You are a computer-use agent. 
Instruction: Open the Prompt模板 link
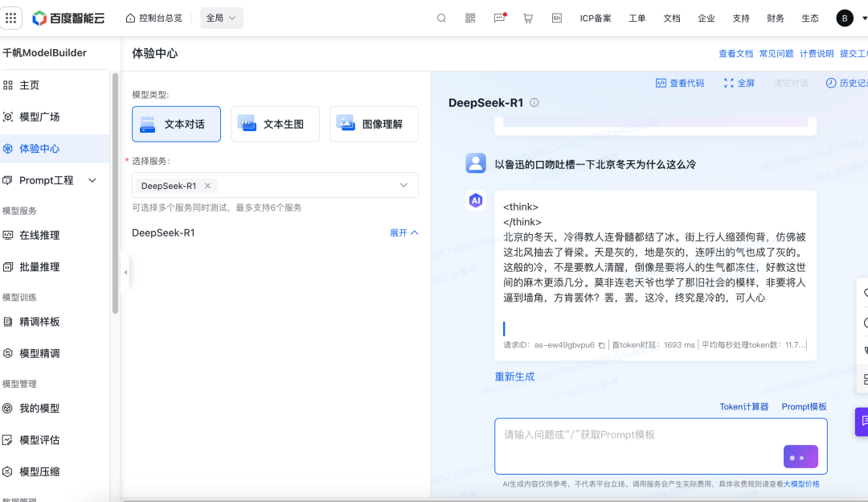point(804,407)
